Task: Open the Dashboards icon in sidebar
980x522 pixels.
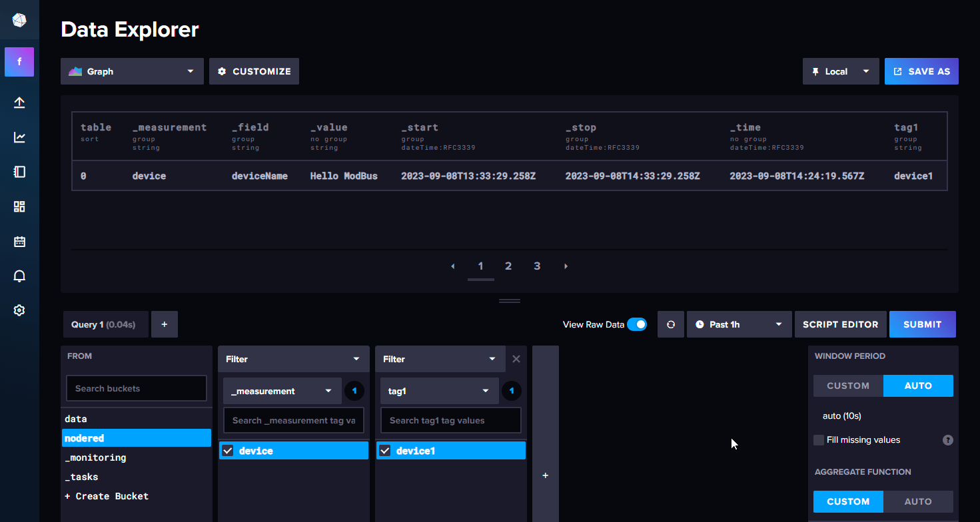Action: click(19, 206)
